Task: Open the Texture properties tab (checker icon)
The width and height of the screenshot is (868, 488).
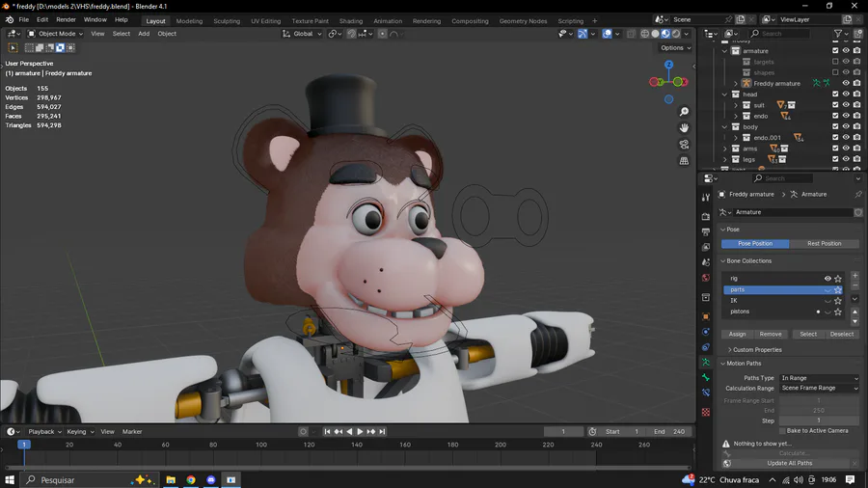Action: [x=706, y=412]
